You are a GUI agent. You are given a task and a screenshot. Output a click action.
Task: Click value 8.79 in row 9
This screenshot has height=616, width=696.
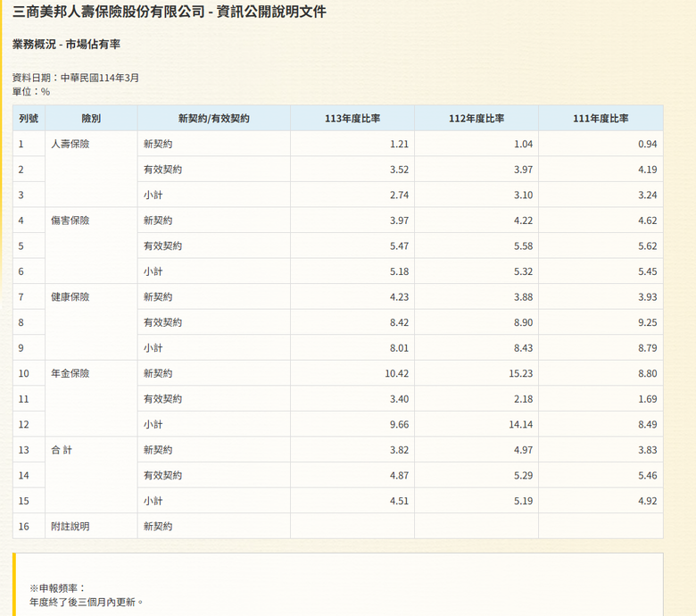click(648, 348)
